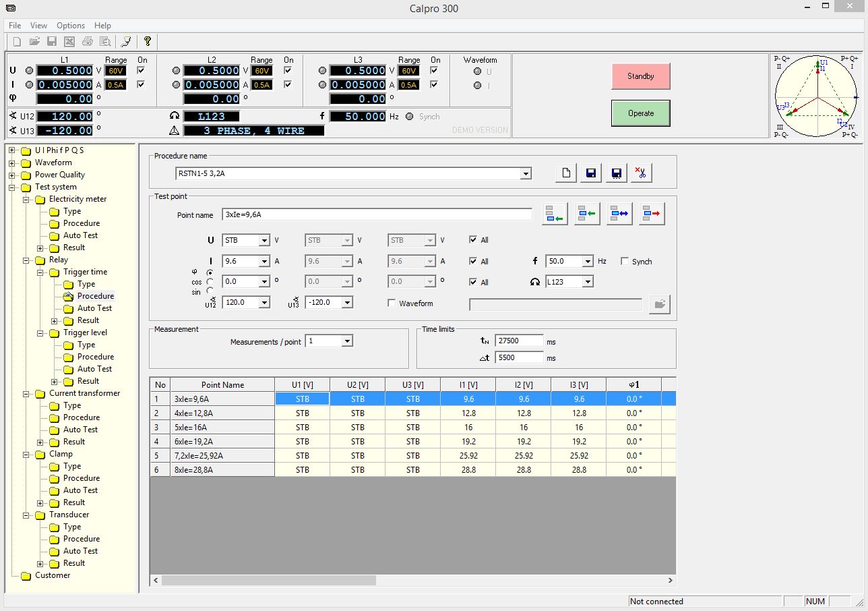Select table row 5 named 7,2xIe=25,92A

click(412, 455)
